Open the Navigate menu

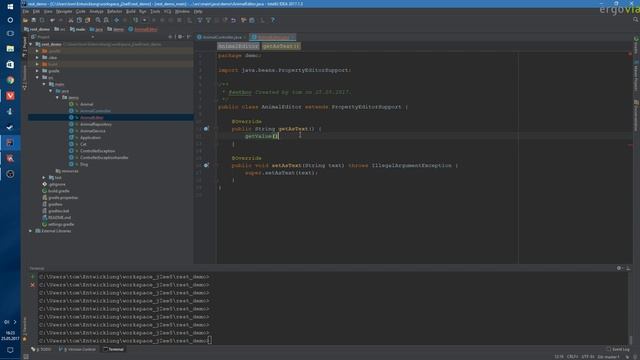[x=64, y=11]
